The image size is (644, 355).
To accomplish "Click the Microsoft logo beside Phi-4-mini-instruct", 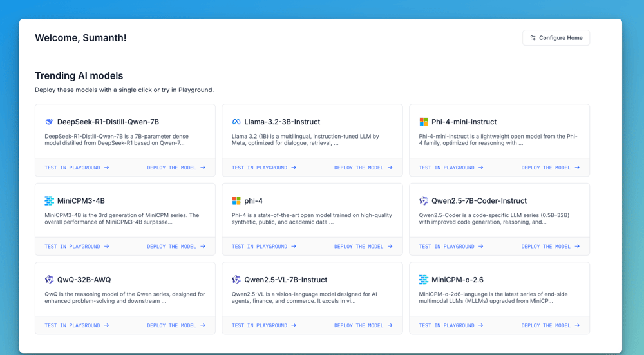I will (x=424, y=122).
